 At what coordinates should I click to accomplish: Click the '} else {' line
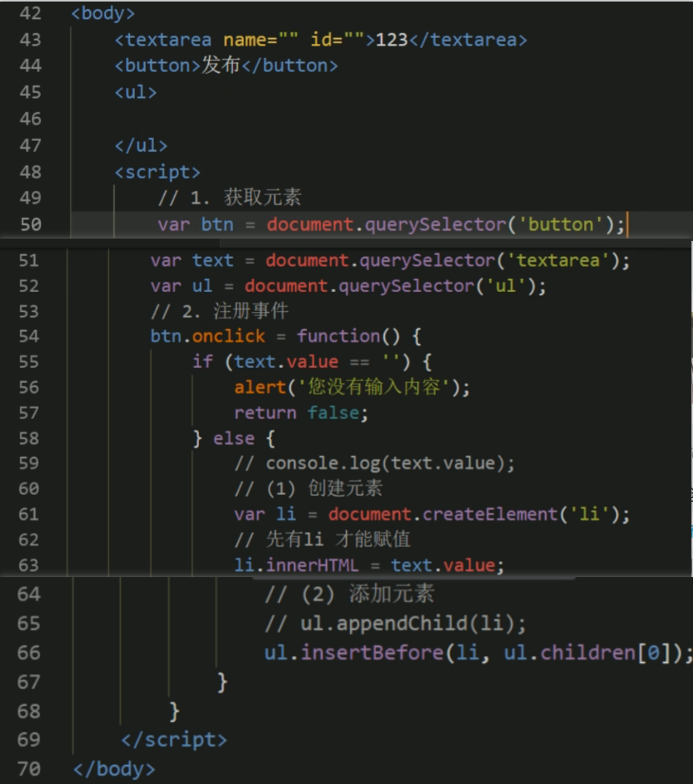point(234,439)
